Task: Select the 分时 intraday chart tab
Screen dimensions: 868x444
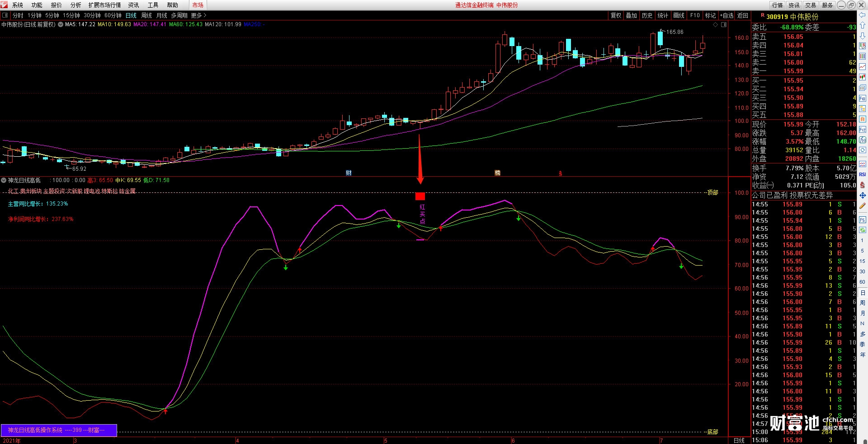Action: point(18,15)
